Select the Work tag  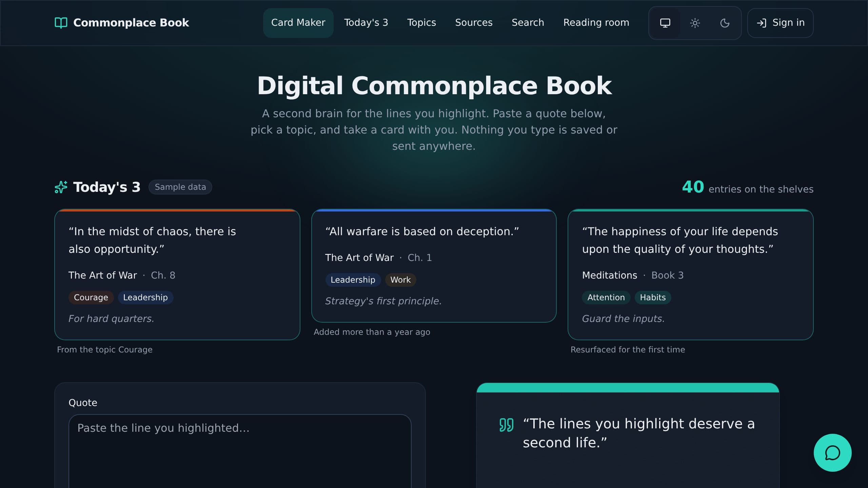pos(400,280)
